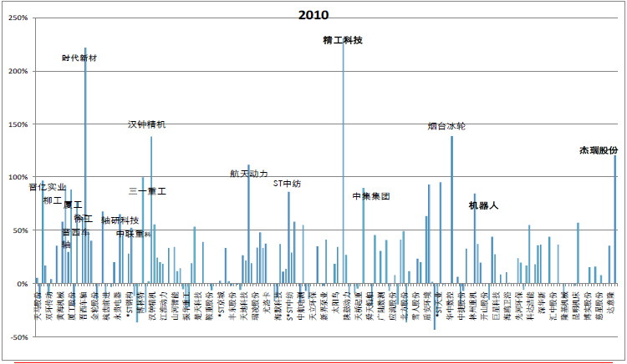Select x-axis label 江淮动力
The width and height of the screenshot is (627, 364).
click(164, 306)
